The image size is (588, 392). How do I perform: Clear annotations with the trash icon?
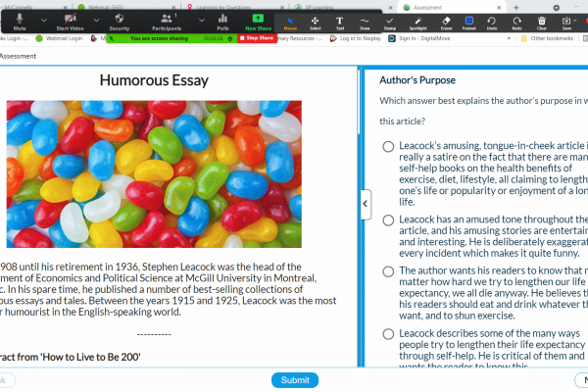[x=543, y=21]
